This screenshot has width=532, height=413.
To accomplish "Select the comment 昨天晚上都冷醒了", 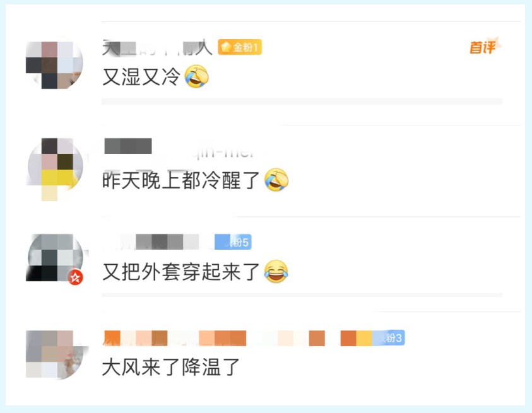I will [x=181, y=180].
